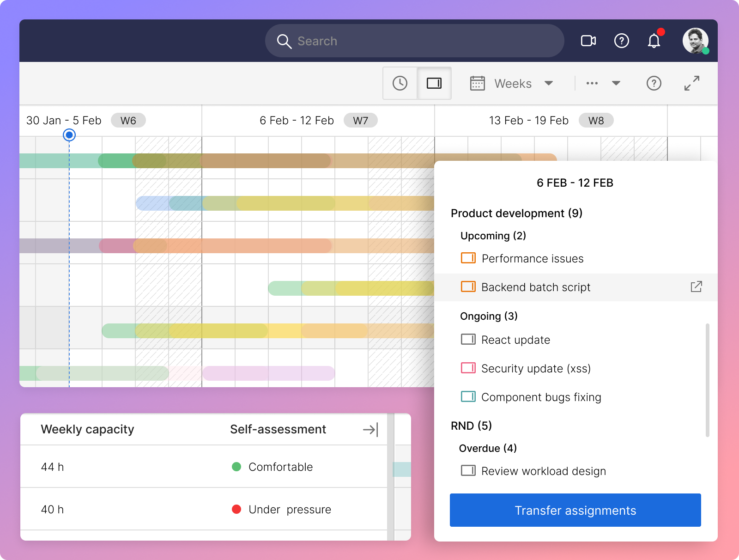The image size is (739, 560).
Task: Click the Transfer assignments button
Action: tap(575, 510)
